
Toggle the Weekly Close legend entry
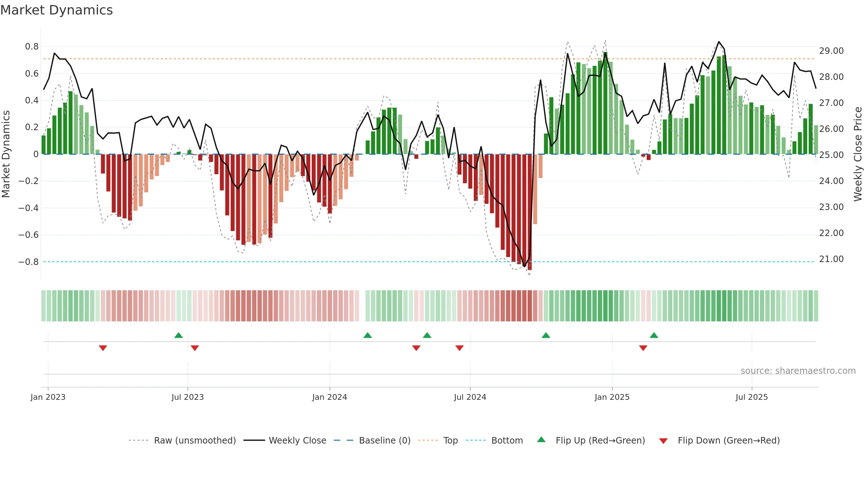(x=285, y=440)
